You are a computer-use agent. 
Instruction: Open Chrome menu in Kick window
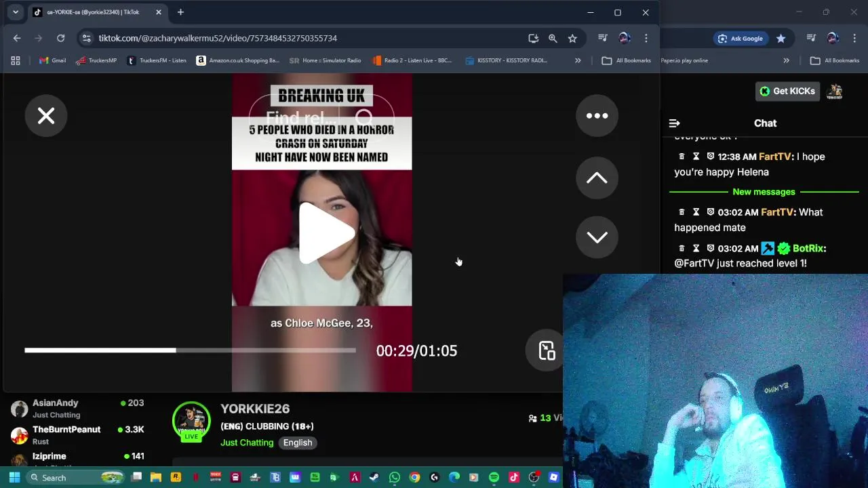tap(854, 39)
